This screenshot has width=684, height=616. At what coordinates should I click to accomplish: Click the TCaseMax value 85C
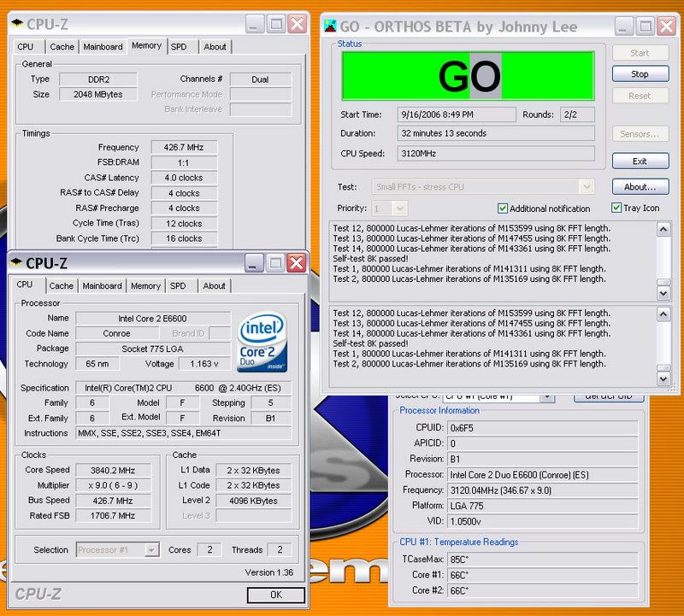pos(543,560)
